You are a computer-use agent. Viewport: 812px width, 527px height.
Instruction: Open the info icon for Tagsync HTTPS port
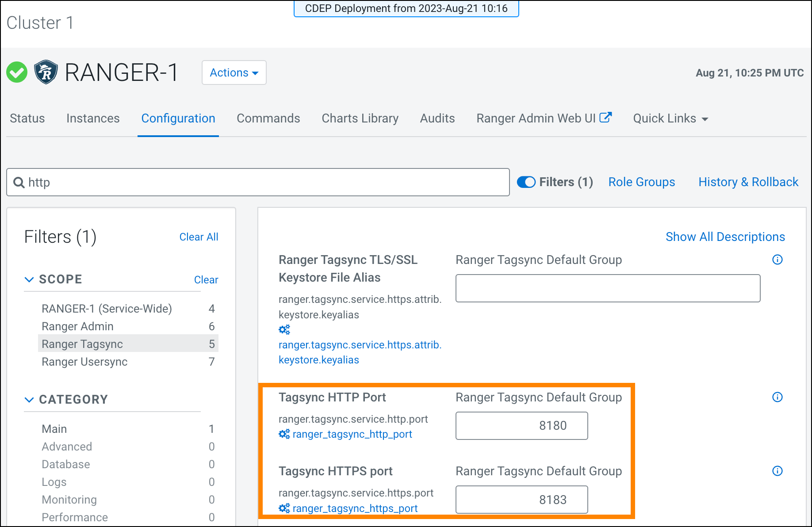click(x=777, y=471)
